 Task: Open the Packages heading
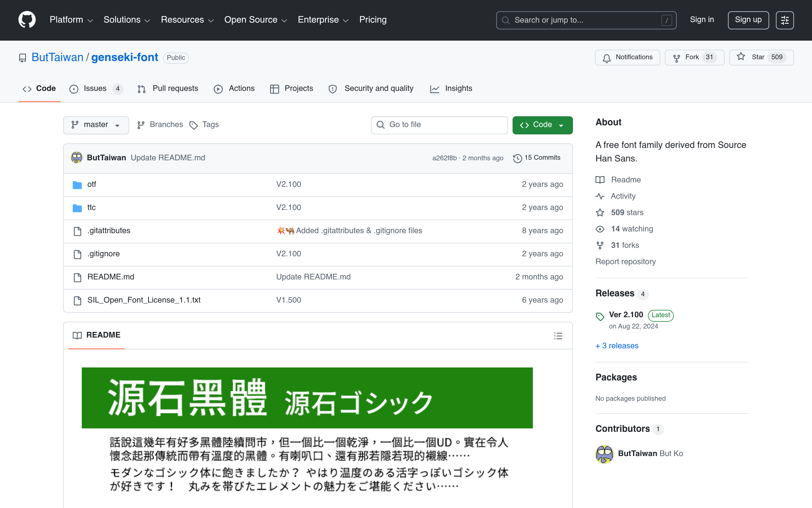pyautogui.click(x=616, y=378)
